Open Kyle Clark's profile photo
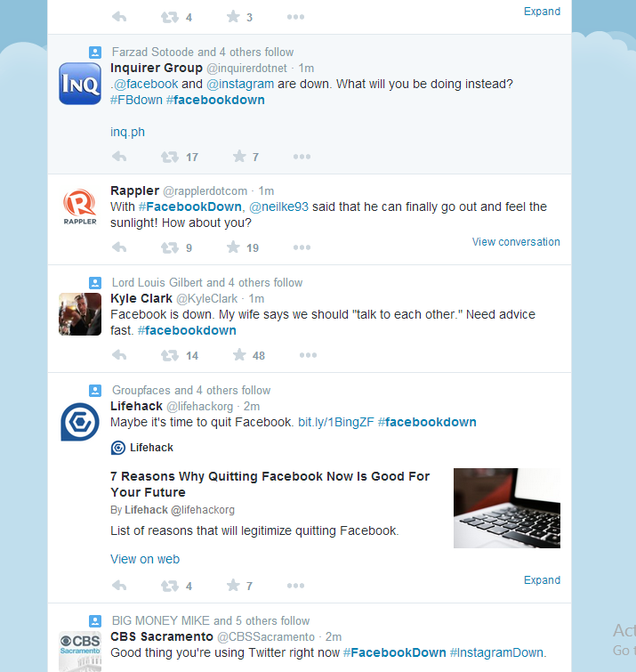 [x=80, y=314]
